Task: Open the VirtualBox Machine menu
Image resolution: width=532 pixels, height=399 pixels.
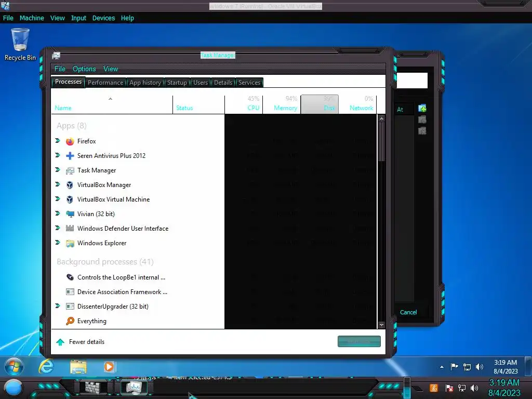Action: click(32, 18)
